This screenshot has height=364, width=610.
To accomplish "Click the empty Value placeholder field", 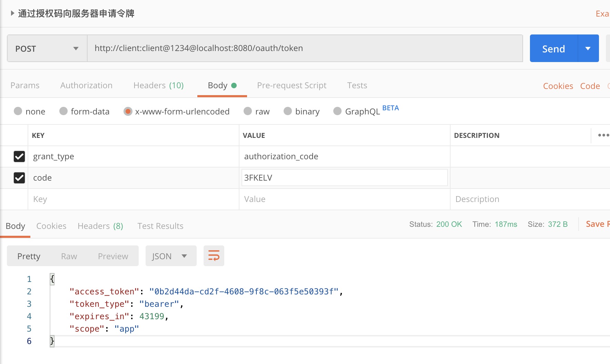I will click(x=345, y=199).
